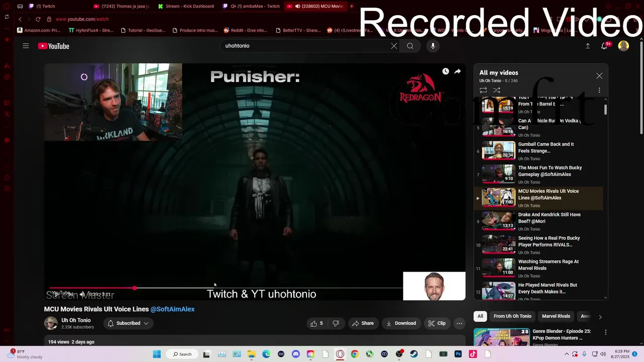Screen dimensions: 644x362
Task: Open the Uh Oh Tonio channel name
Action: [x=76, y=320]
